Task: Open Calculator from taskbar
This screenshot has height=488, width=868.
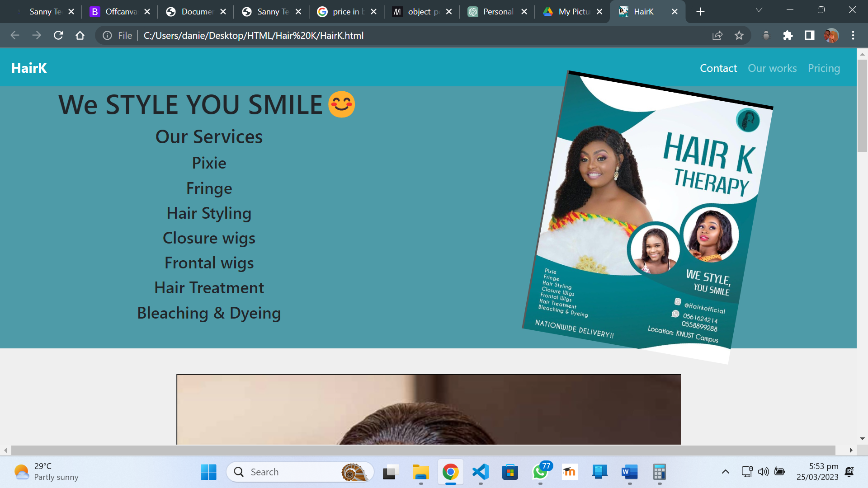Action: pos(659,472)
